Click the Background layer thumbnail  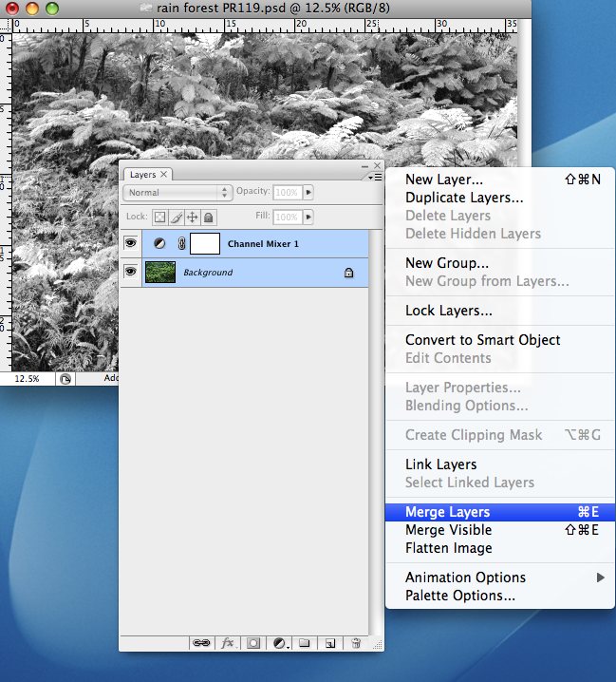click(160, 273)
